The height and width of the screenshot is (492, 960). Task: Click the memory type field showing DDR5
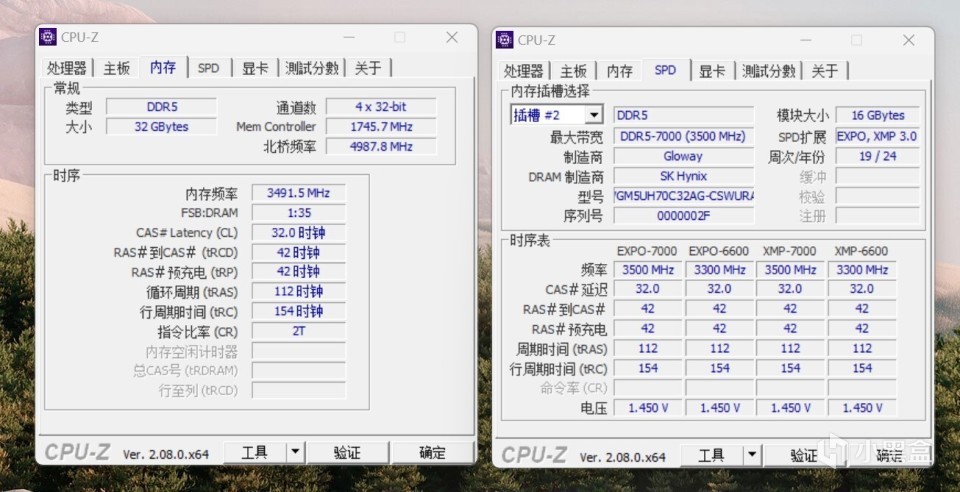(162, 107)
